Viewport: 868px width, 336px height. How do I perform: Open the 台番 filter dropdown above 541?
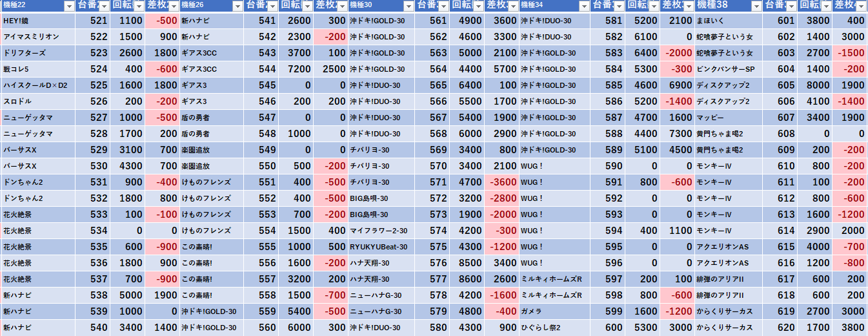pyautogui.click(x=274, y=6)
